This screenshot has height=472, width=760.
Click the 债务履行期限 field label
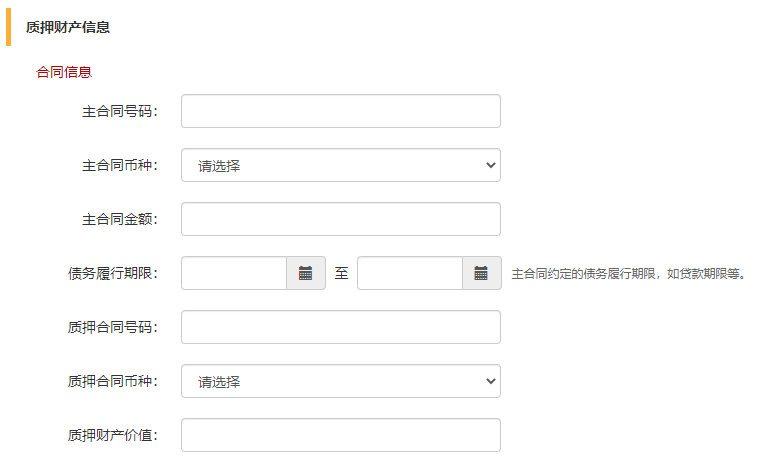click(x=113, y=273)
